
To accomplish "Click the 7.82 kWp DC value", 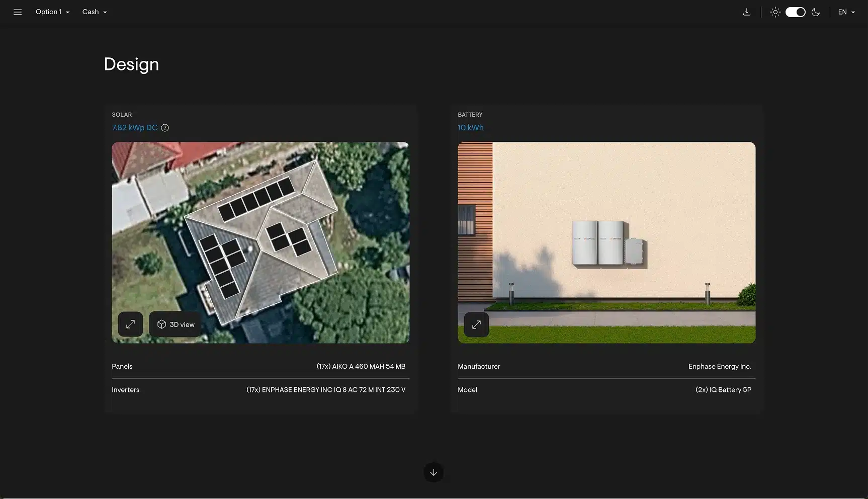I will click(x=135, y=128).
